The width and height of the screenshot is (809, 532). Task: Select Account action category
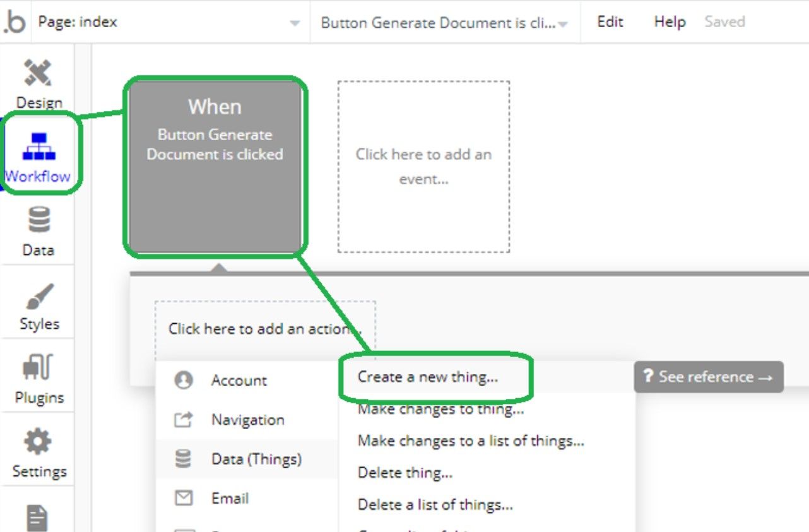coord(247,381)
